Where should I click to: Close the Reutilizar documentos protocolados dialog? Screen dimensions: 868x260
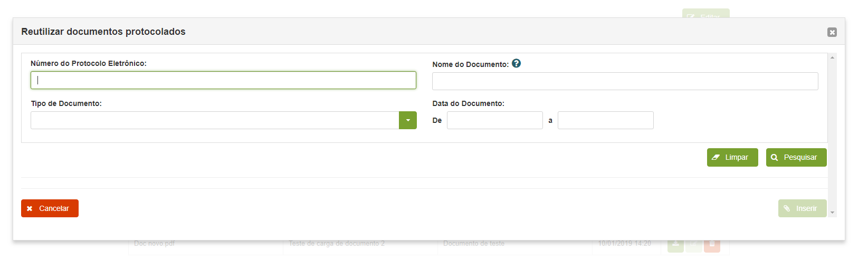(832, 32)
